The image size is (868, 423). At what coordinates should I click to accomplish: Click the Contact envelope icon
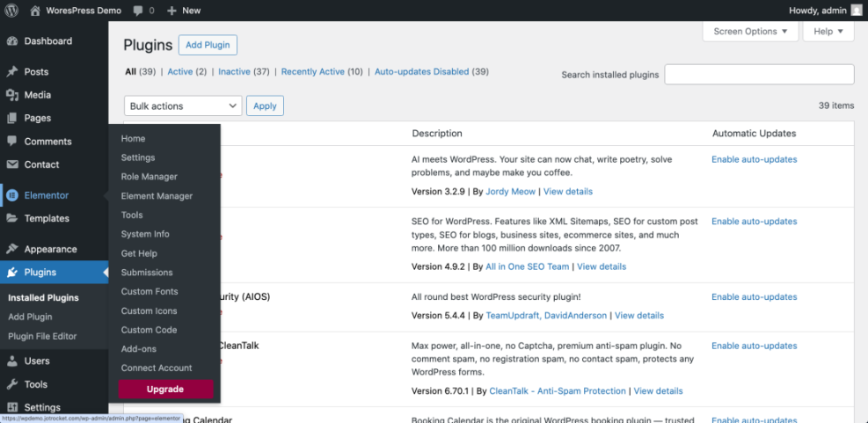[12, 164]
